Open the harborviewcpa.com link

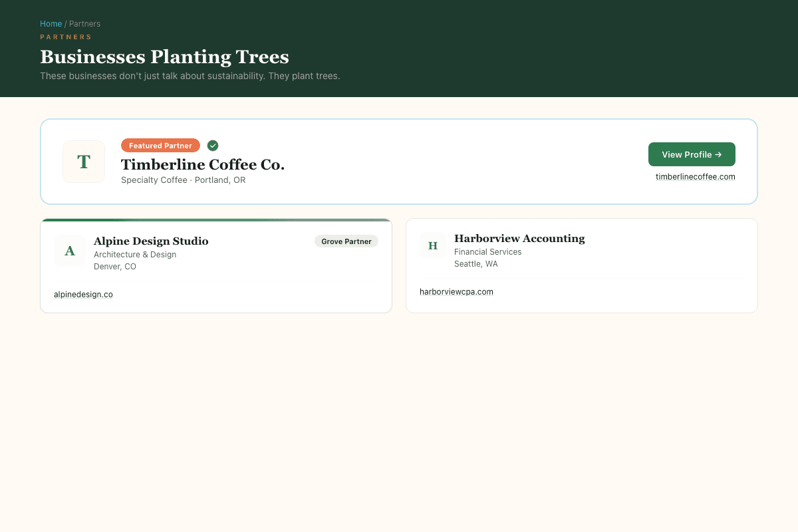pyautogui.click(x=456, y=291)
